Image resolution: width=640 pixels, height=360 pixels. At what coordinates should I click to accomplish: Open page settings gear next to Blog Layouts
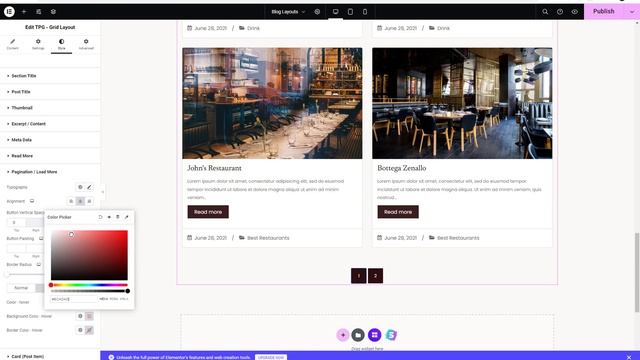click(317, 12)
